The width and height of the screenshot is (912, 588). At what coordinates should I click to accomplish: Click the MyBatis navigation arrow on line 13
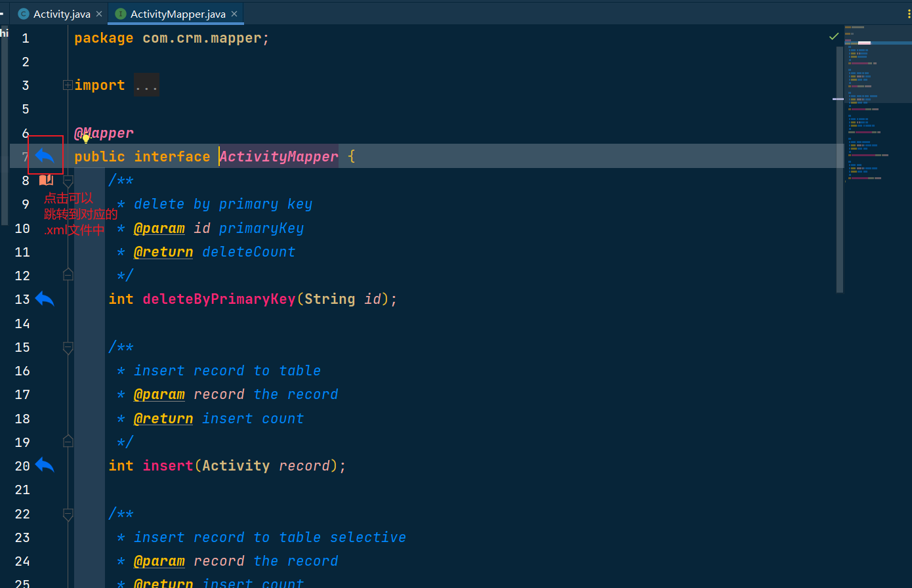click(x=45, y=299)
